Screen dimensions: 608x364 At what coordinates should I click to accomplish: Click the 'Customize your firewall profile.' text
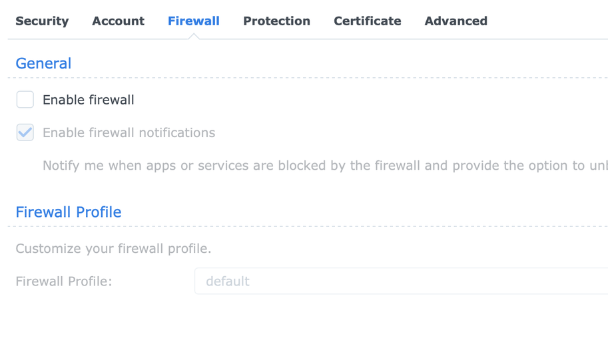[x=113, y=249]
